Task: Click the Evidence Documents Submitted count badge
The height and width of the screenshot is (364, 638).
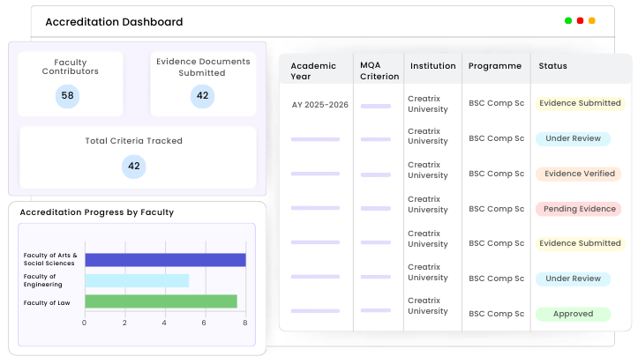Action: (x=203, y=96)
